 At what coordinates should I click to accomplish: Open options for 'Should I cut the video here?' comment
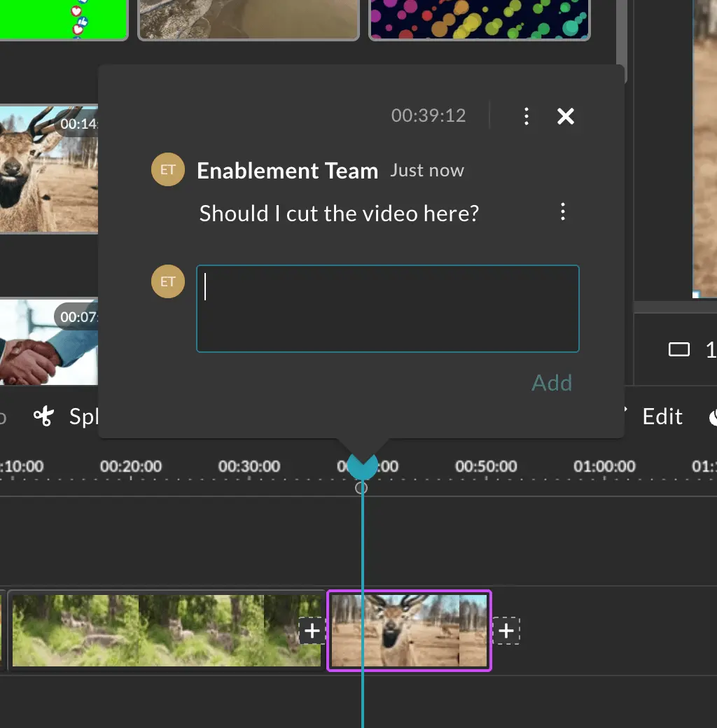coord(563,211)
